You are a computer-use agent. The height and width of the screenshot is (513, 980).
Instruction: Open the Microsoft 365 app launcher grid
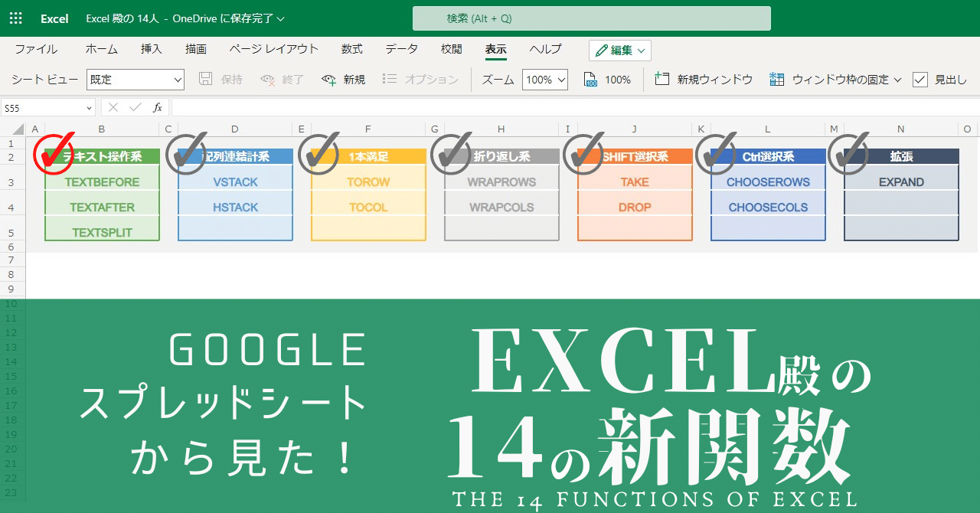(x=15, y=18)
